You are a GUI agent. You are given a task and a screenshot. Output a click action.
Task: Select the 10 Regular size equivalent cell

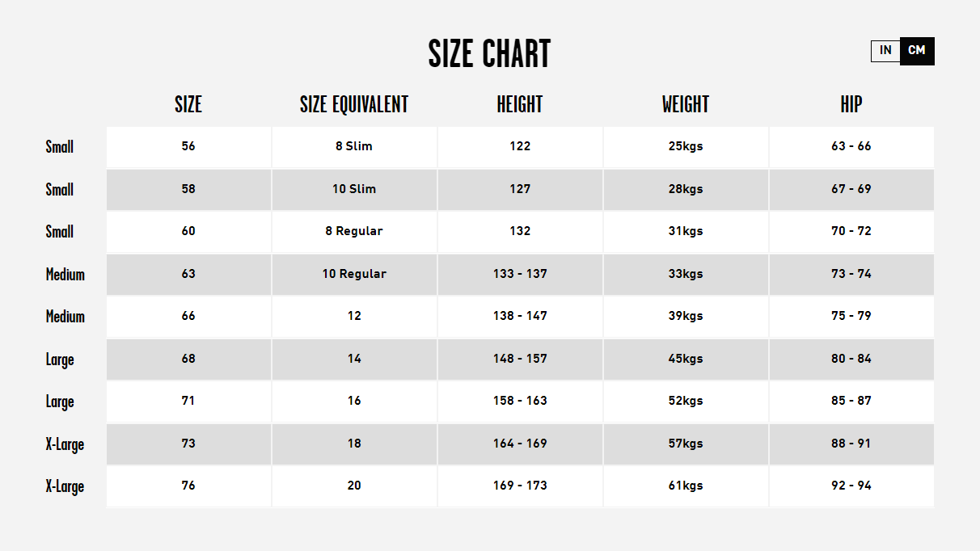tap(354, 274)
